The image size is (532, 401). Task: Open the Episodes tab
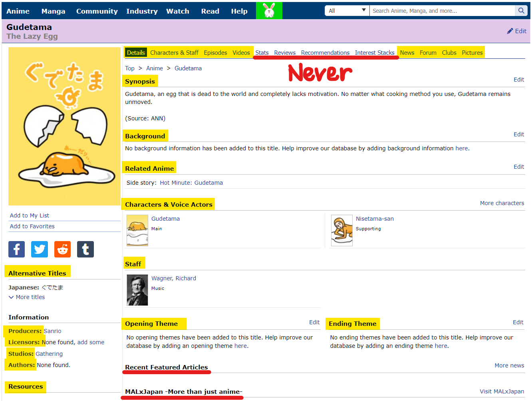[215, 53]
